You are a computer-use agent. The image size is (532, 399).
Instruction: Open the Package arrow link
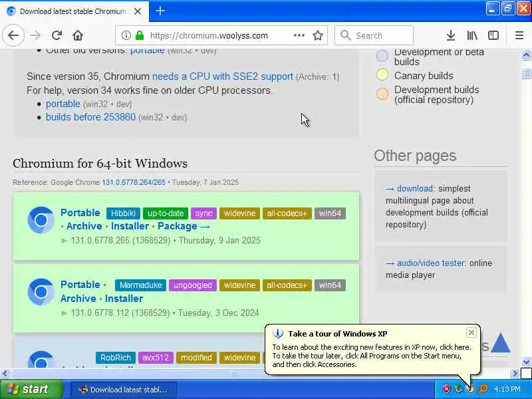pyautogui.click(x=184, y=226)
